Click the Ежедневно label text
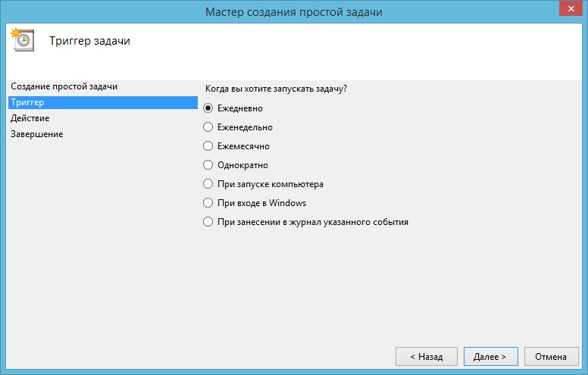Image resolution: width=588 pixels, height=375 pixels. (240, 108)
